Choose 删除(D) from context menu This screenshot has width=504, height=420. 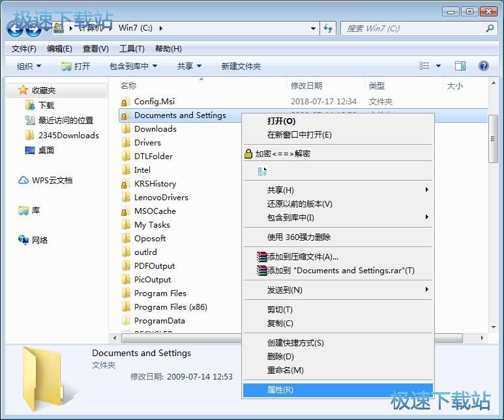click(x=338, y=357)
